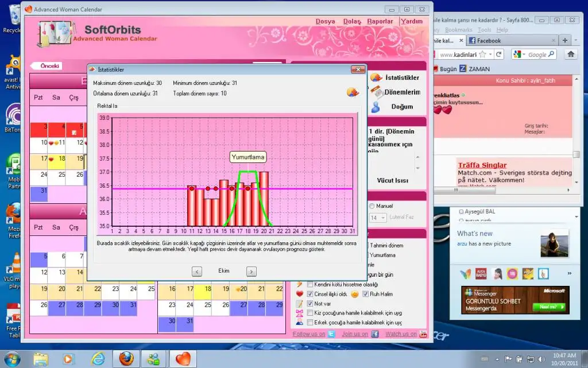Go to the next month after Ekim
Screen dimensions: 588x368
[x=252, y=272]
